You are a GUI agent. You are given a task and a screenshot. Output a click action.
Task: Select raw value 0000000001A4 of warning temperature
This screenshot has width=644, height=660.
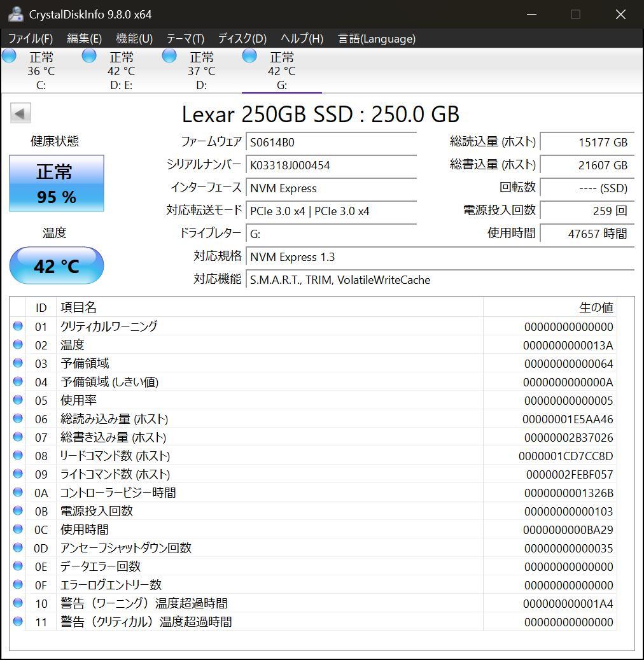pos(568,603)
